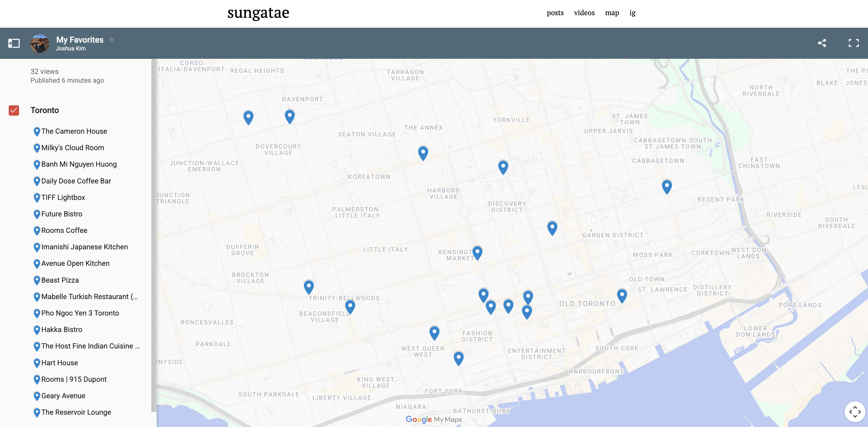Open the map in fullscreen view

(x=853, y=43)
